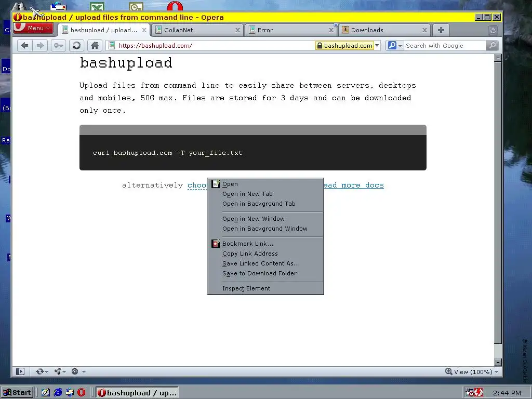532x399 pixels.
Task: Click the 2:44 PM system clock
Action: pos(507,393)
